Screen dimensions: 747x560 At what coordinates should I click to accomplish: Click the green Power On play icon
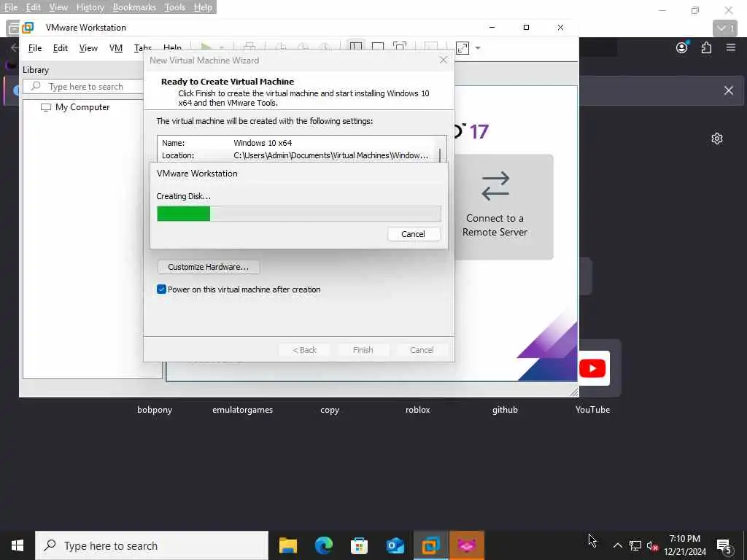pos(206,47)
